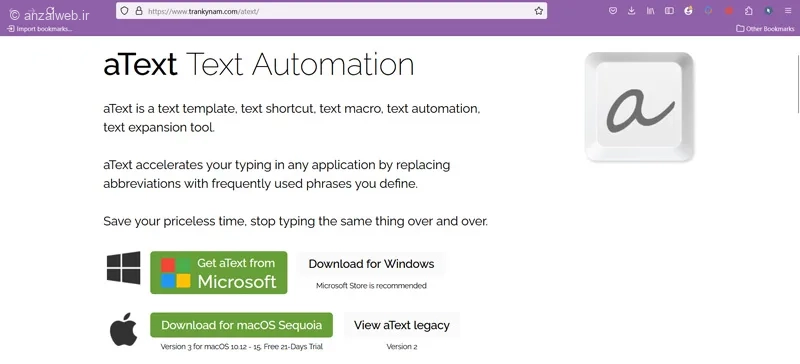Open the Pocket save icon
Screen dimensions: 800x364
tap(613, 11)
